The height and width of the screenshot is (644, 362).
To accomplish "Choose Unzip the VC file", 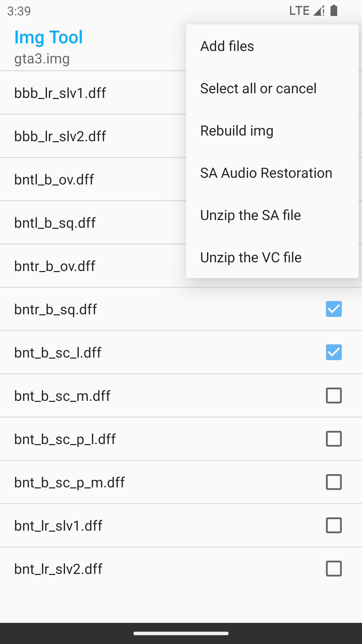I will pyautogui.click(x=251, y=258).
